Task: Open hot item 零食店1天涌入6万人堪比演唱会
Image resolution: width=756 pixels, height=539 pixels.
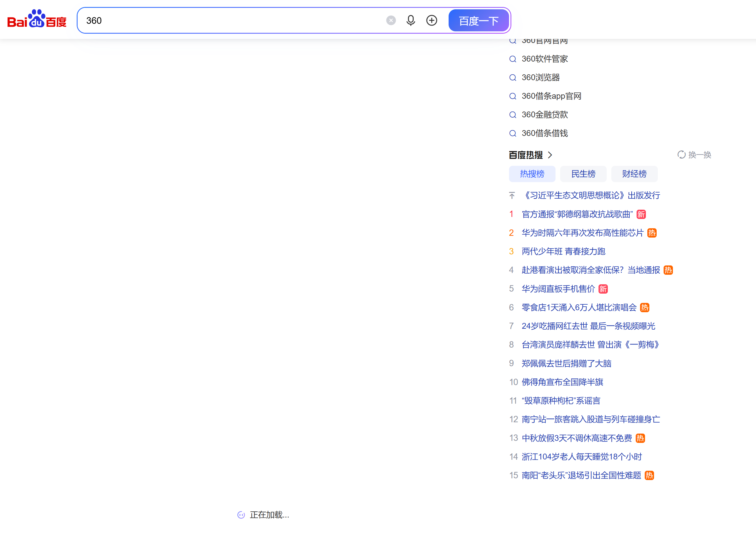Action: (579, 308)
